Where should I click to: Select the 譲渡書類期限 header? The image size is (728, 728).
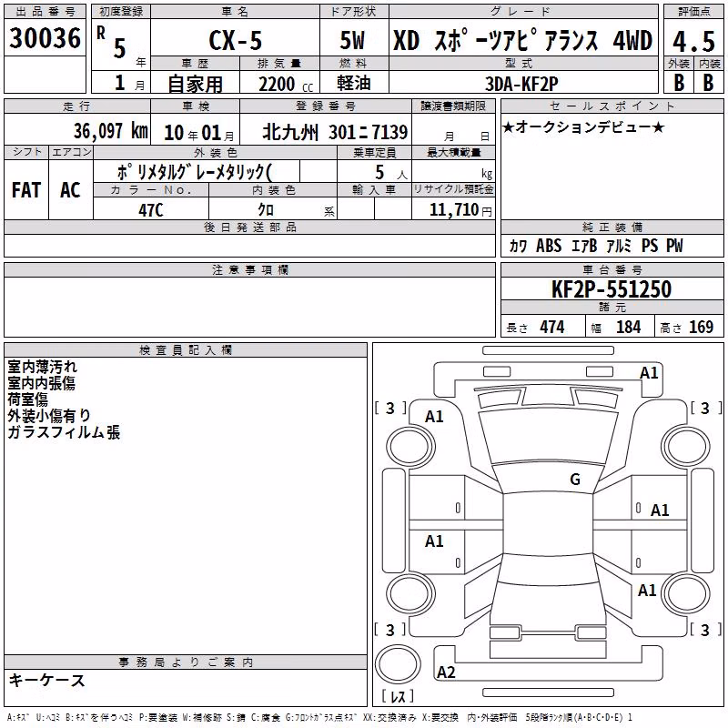[453, 106]
